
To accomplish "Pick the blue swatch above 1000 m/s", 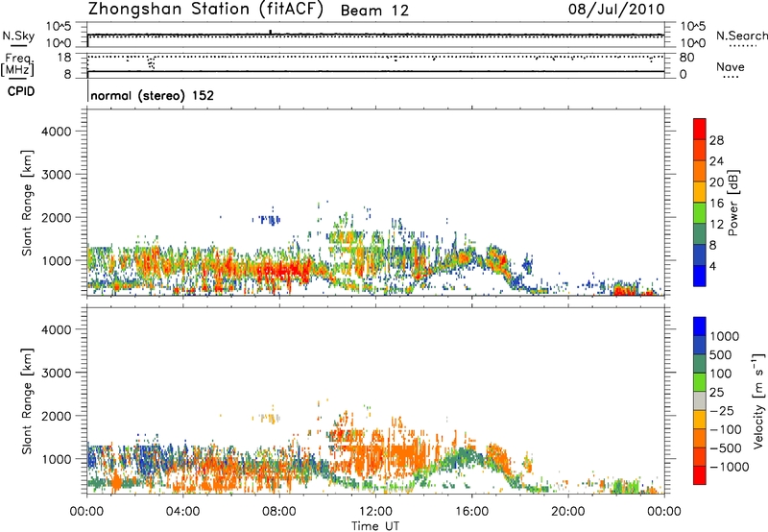I will pos(700,326).
